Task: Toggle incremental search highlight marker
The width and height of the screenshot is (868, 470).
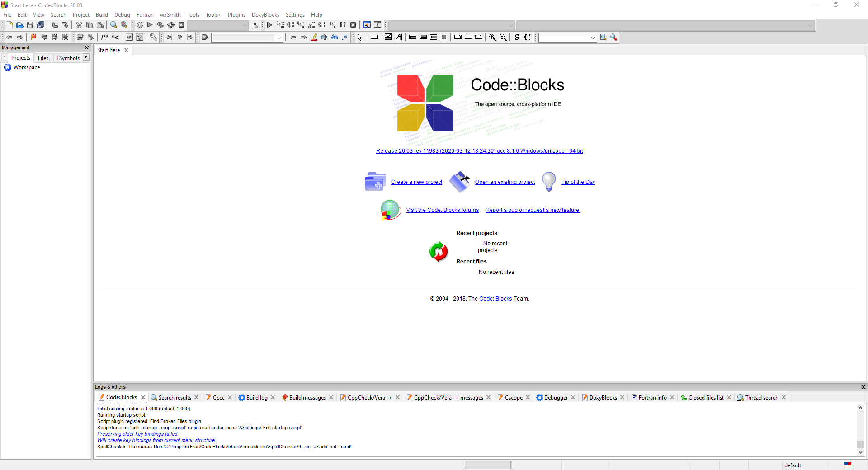Action: 314,37
